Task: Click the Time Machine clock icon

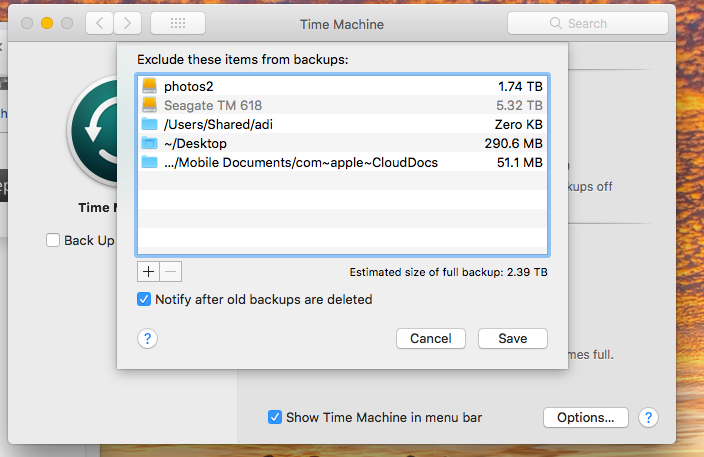Action: point(93,131)
